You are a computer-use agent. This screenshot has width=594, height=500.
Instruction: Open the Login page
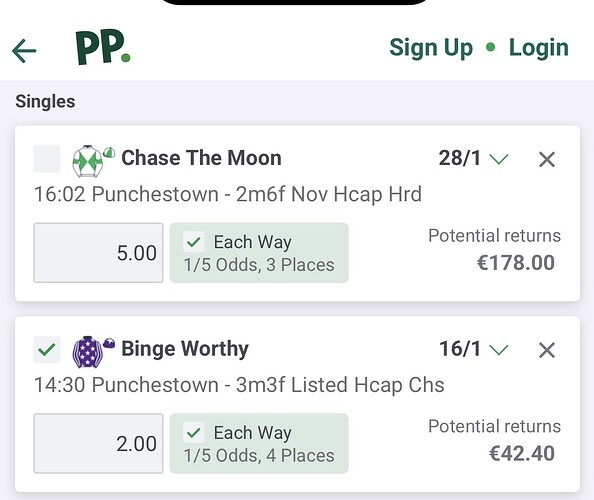(x=539, y=48)
